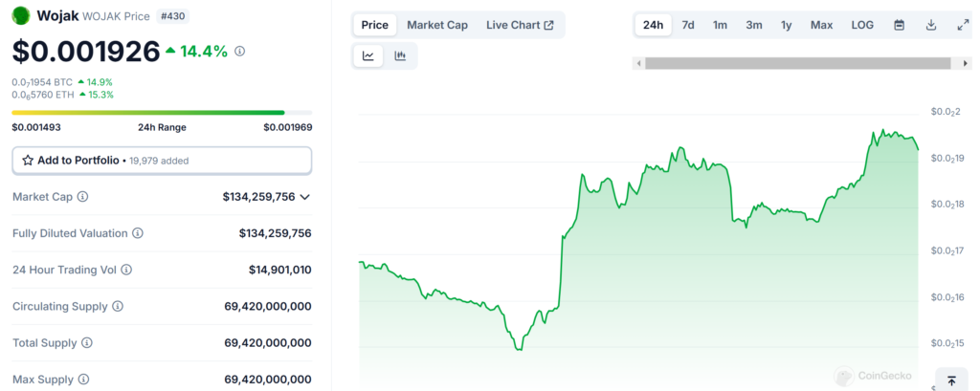Select the Market Cap chart tab
The height and width of the screenshot is (391, 980).
(436, 25)
